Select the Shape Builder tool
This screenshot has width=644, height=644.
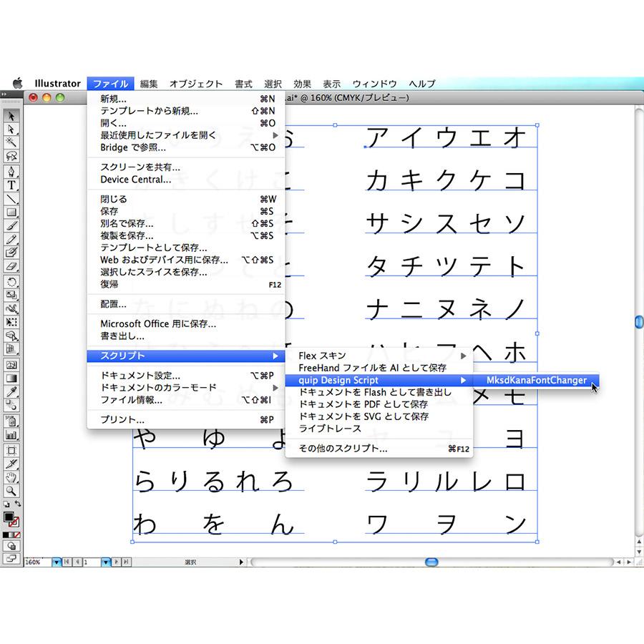11,336
